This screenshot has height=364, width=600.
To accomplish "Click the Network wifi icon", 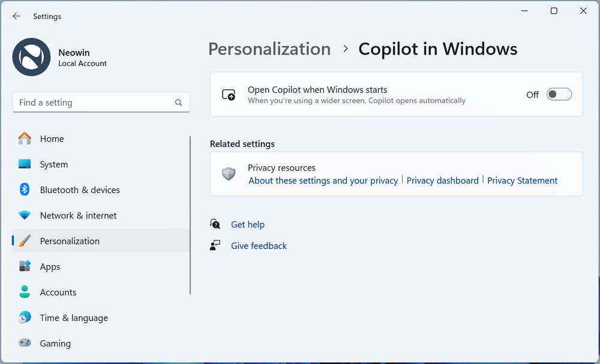I will [25, 215].
